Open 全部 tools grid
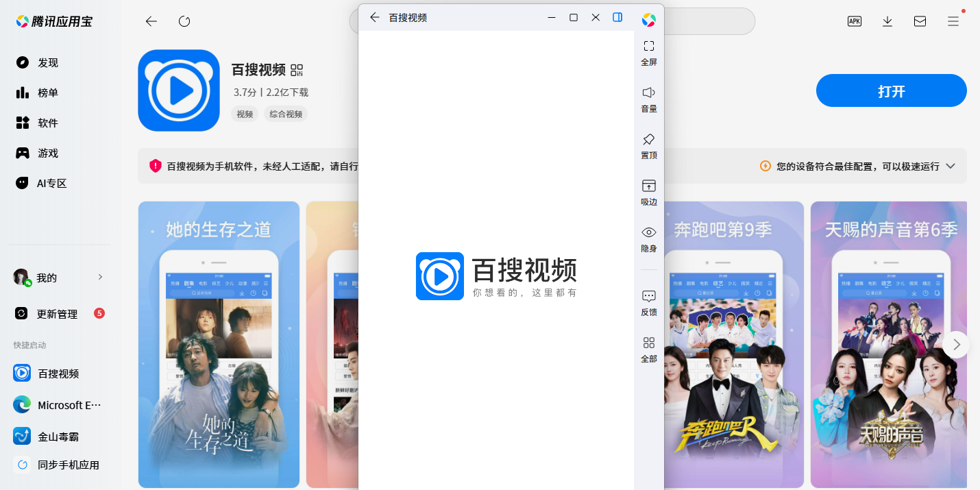Viewport: 980px width, 490px height. [x=649, y=350]
